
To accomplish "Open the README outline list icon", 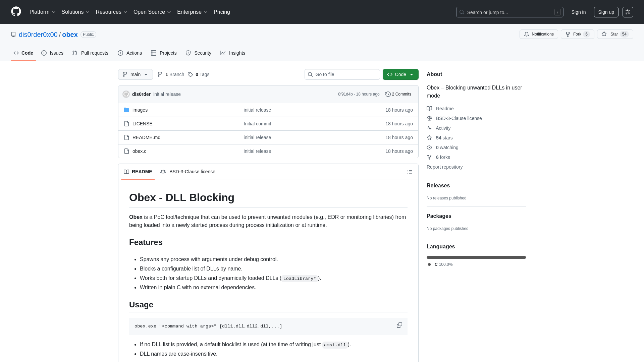I will click(410, 172).
